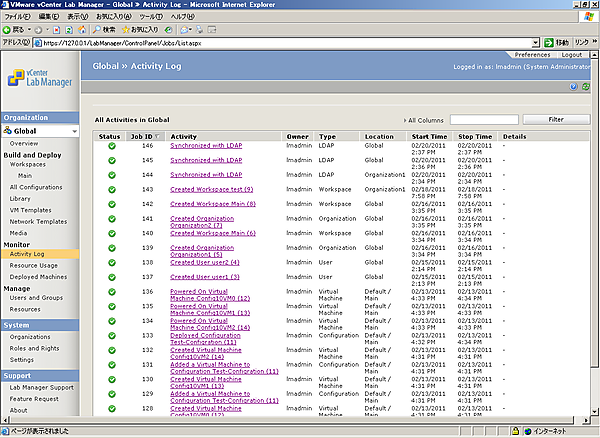This screenshot has width=600, height=438.
Task: Click the filter text input field
Action: pos(485,119)
